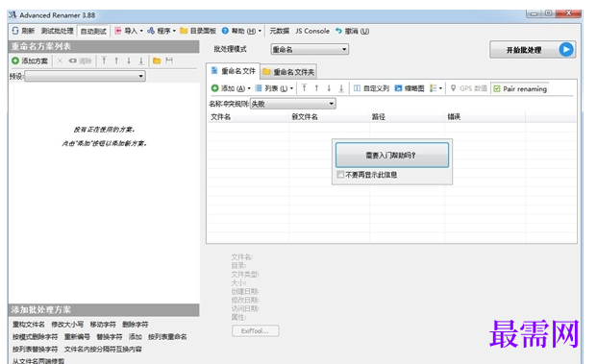Move file up in file list
This screenshot has height=364, width=597.
point(316,88)
